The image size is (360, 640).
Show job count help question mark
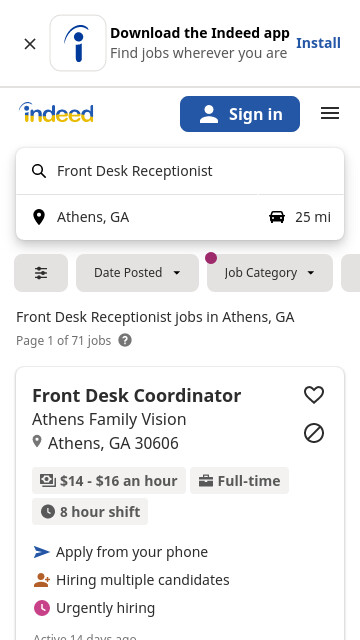pos(125,340)
